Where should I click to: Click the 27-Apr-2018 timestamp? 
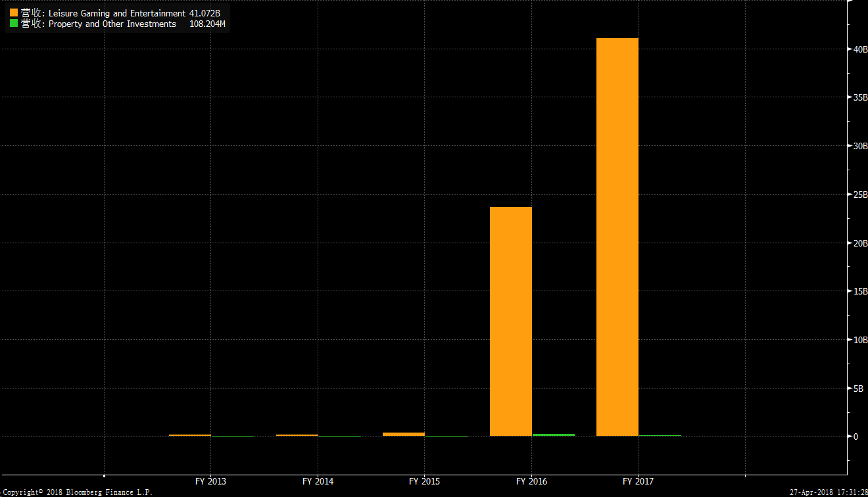pos(829,492)
